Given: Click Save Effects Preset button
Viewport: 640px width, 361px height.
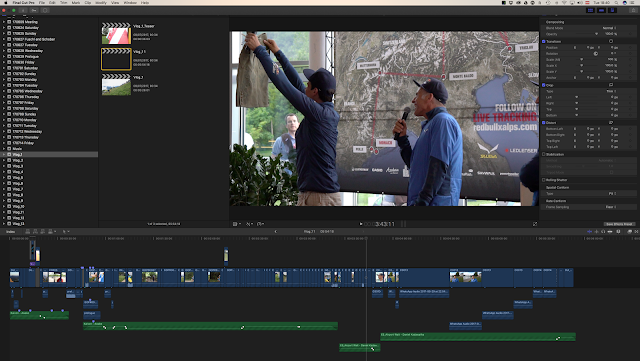Looking at the screenshot, I should click(x=619, y=224).
